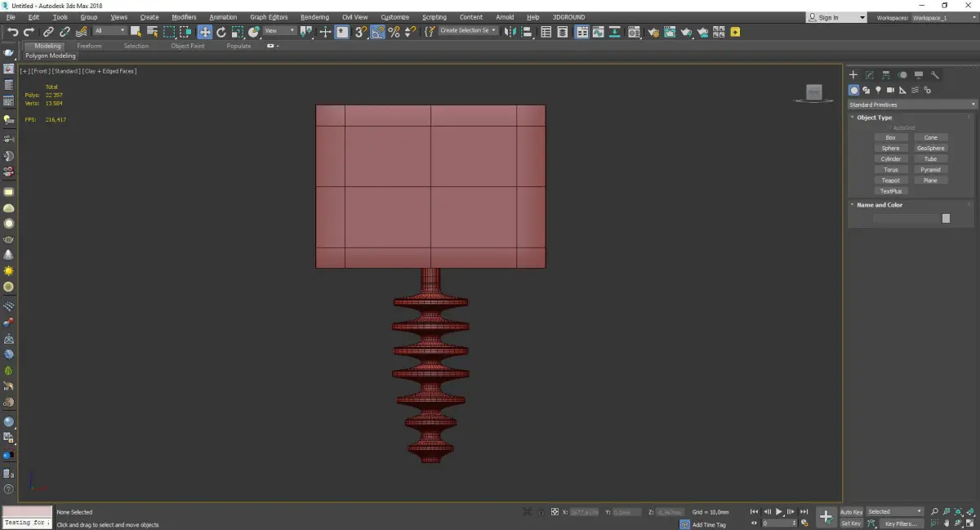Click the Play Animation button
The image size is (980, 530).
[778, 512]
